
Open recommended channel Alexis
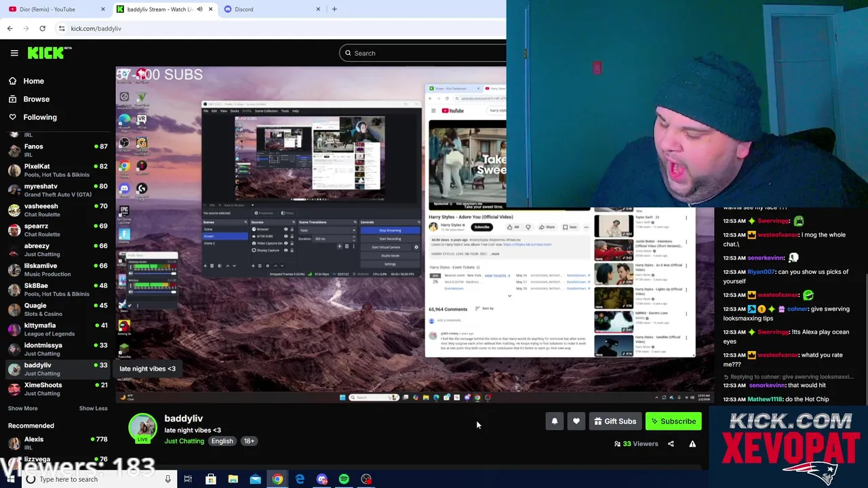click(x=58, y=443)
